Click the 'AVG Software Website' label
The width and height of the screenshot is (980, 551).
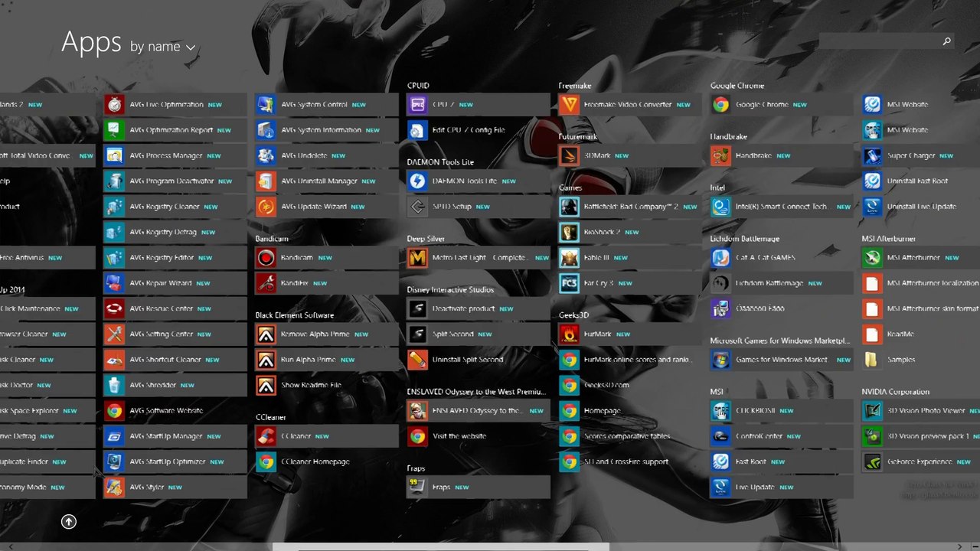click(166, 411)
